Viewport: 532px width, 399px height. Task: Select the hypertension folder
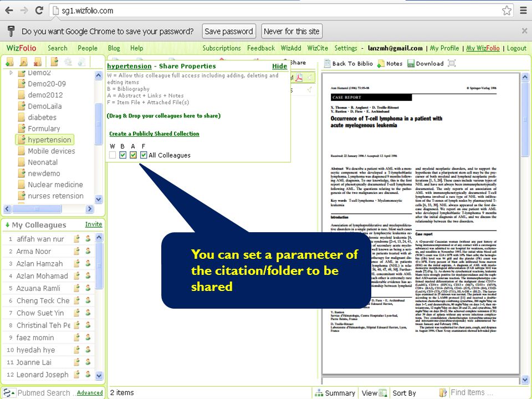point(45,140)
